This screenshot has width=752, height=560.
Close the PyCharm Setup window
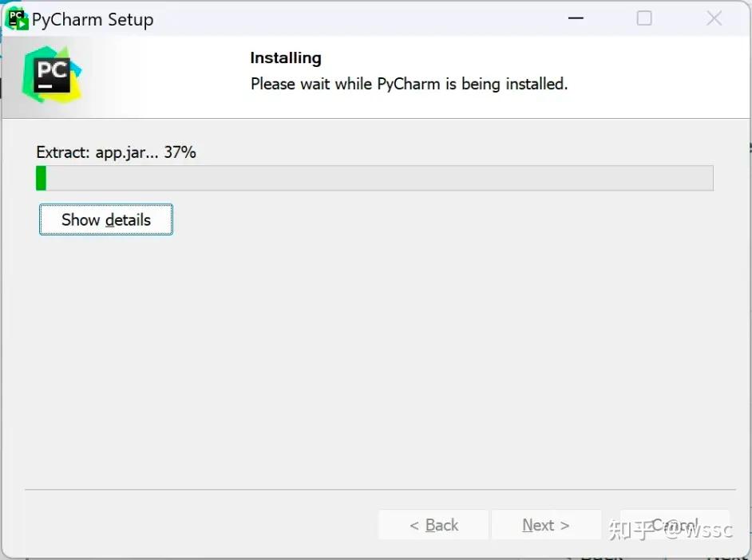coord(714,18)
